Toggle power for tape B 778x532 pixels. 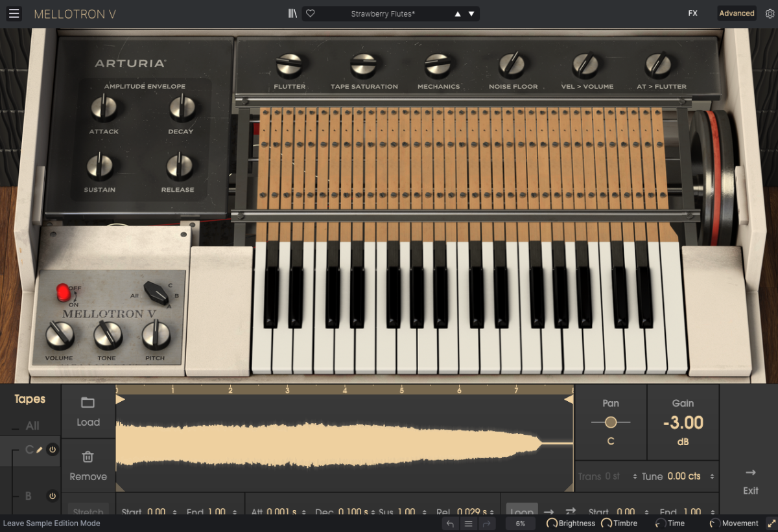tap(53, 496)
